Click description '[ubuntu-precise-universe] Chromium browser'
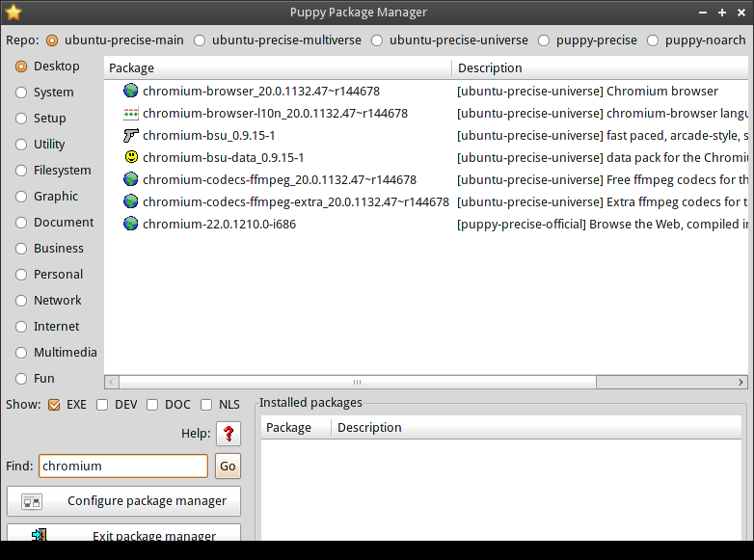Image resolution: width=754 pixels, height=560 pixels. click(x=587, y=91)
